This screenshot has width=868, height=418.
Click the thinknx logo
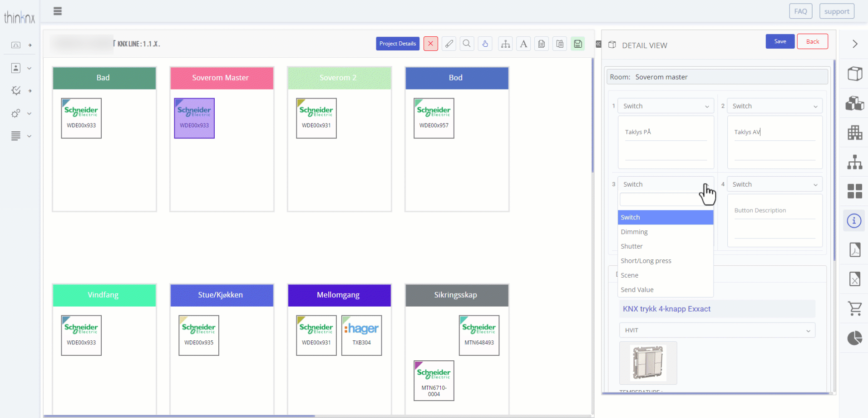point(20,18)
